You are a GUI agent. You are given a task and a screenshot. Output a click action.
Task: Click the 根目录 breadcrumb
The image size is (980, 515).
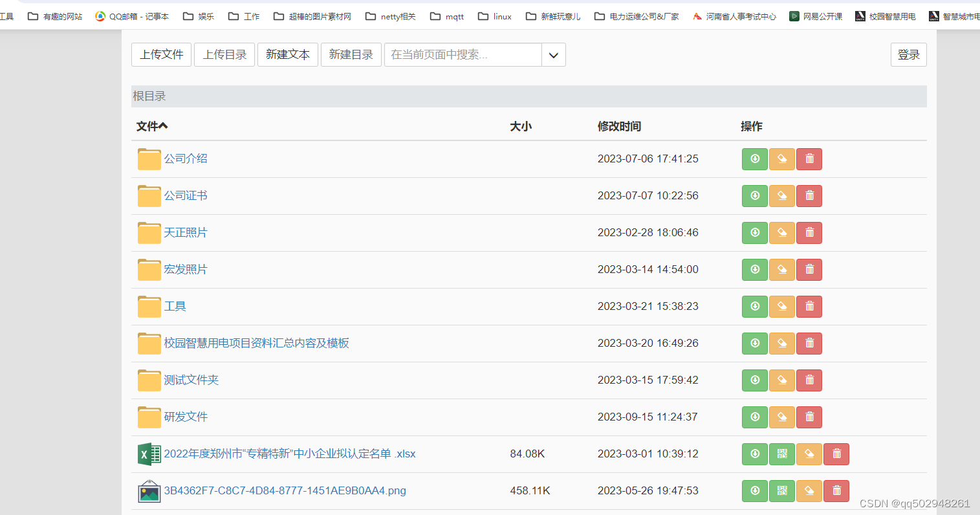click(149, 96)
